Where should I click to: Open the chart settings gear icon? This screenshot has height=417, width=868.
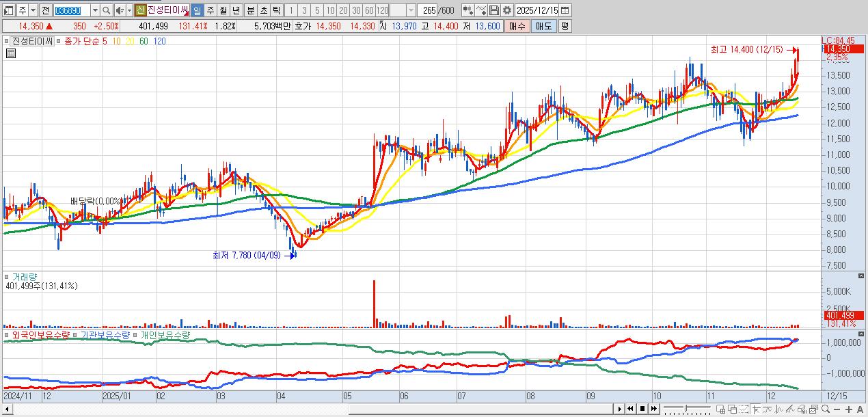[507, 10]
